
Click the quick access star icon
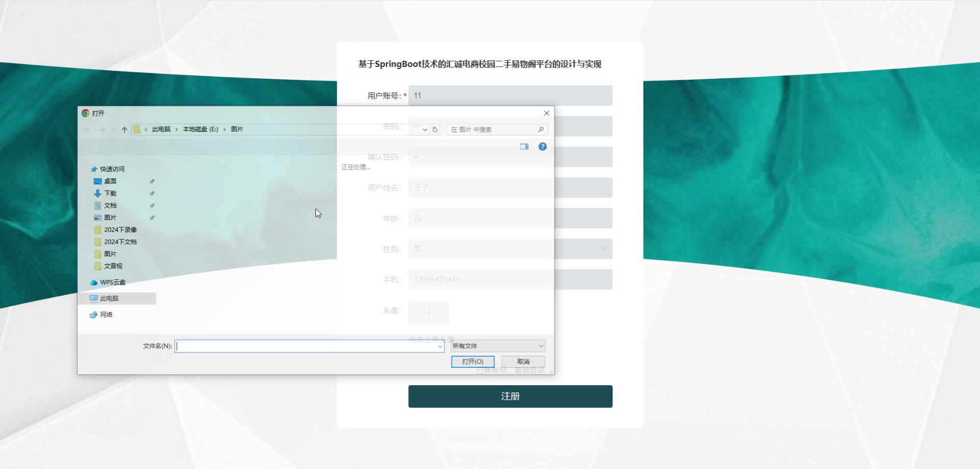pyautogui.click(x=94, y=169)
